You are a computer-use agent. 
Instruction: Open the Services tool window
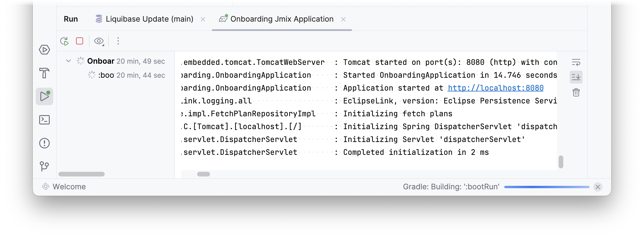pos(44,50)
